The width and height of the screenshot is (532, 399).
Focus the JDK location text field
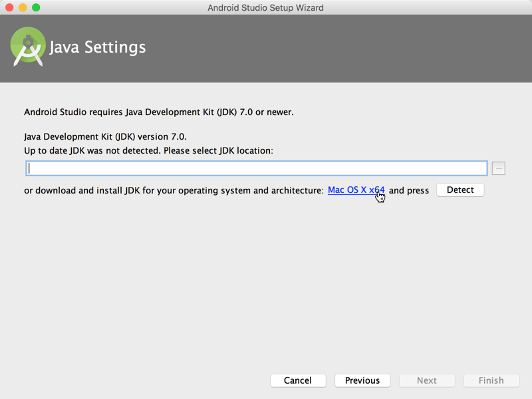click(x=257, y=169)
